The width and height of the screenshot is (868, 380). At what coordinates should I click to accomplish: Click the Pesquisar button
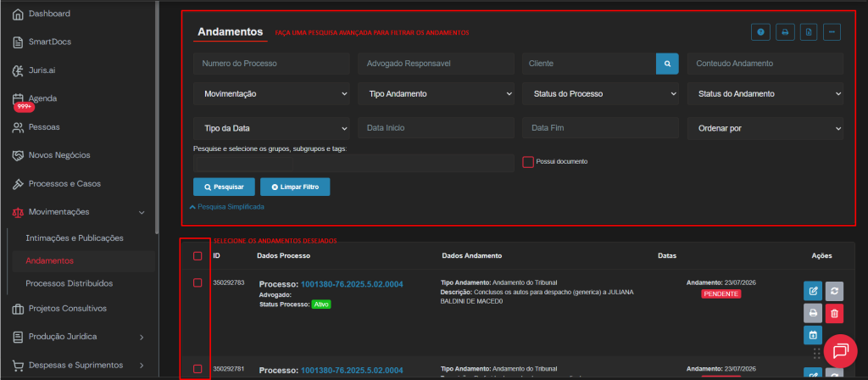tap(224, 187)
